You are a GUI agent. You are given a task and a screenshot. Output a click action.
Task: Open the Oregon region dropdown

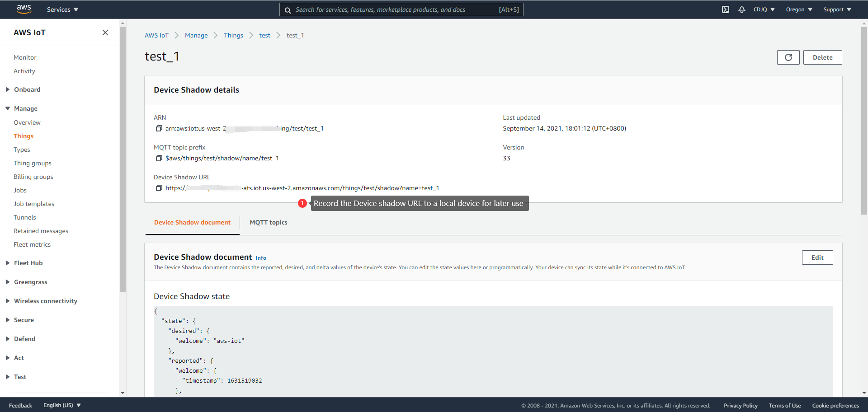(x=799, y=9)
